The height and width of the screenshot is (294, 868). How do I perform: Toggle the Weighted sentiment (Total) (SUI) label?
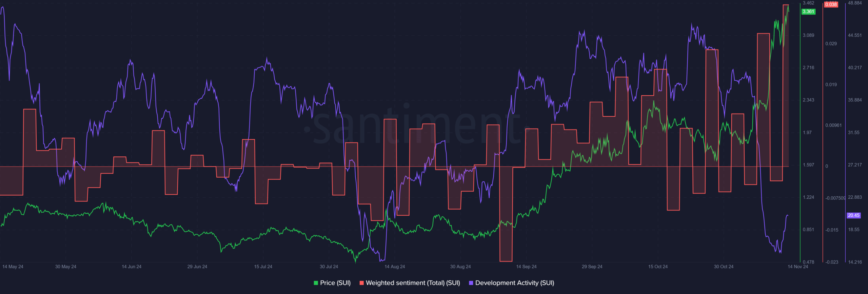413,283
